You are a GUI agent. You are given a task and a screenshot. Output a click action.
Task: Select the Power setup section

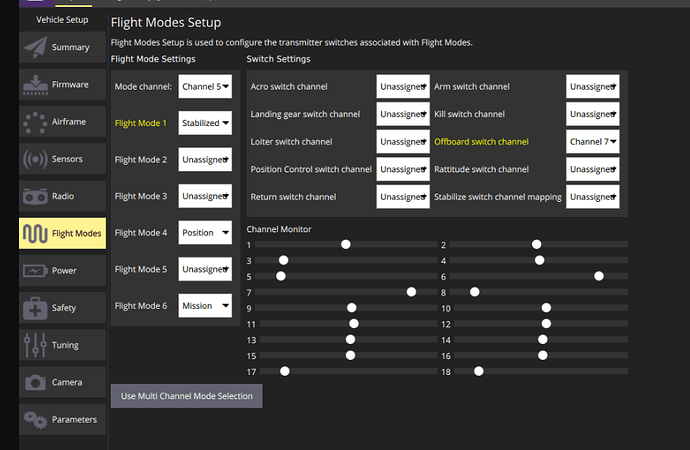pos(62,271)
